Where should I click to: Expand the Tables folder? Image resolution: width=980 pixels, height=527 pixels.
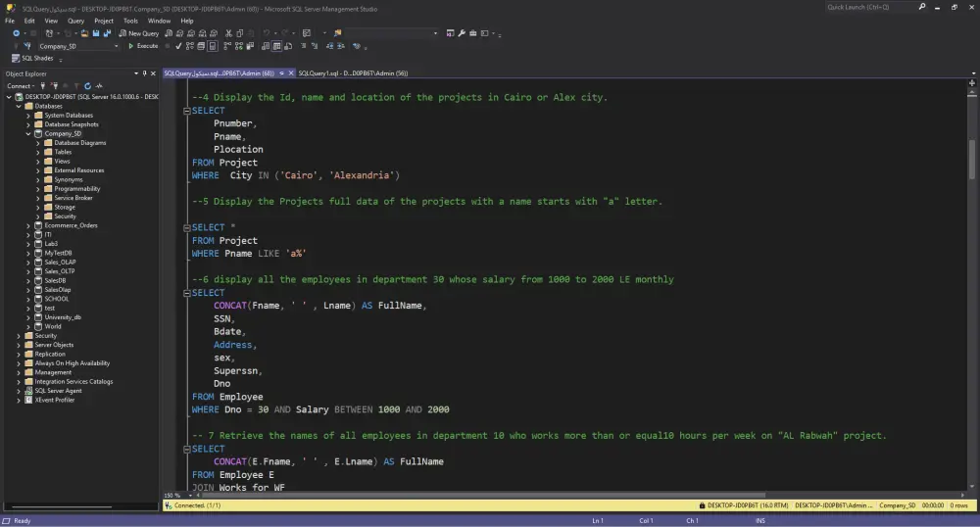pos(38,152)
